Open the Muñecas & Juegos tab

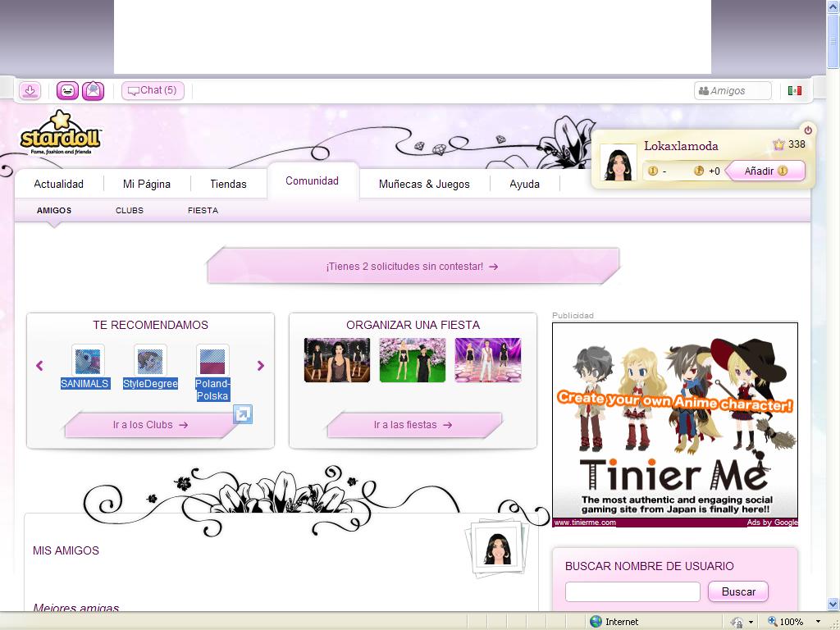coord(424,184)
